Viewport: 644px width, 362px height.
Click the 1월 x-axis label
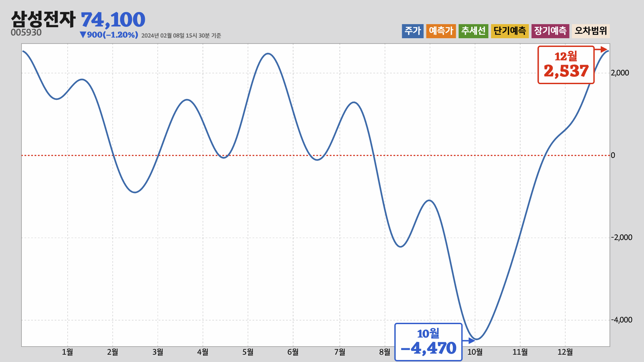click(67, 352)
